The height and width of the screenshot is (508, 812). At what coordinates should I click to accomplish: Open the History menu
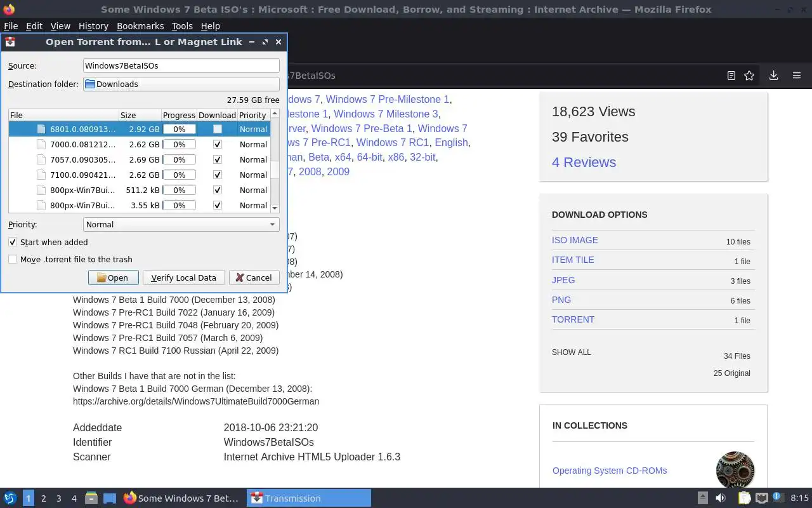pyautogui.click(x=93, y=26)
